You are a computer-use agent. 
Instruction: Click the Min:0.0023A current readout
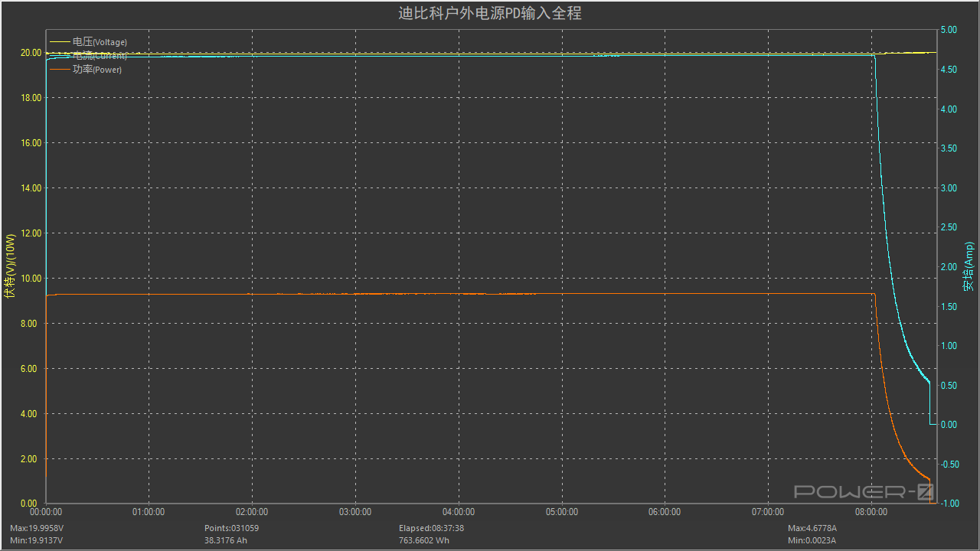(x=812, y=540)
